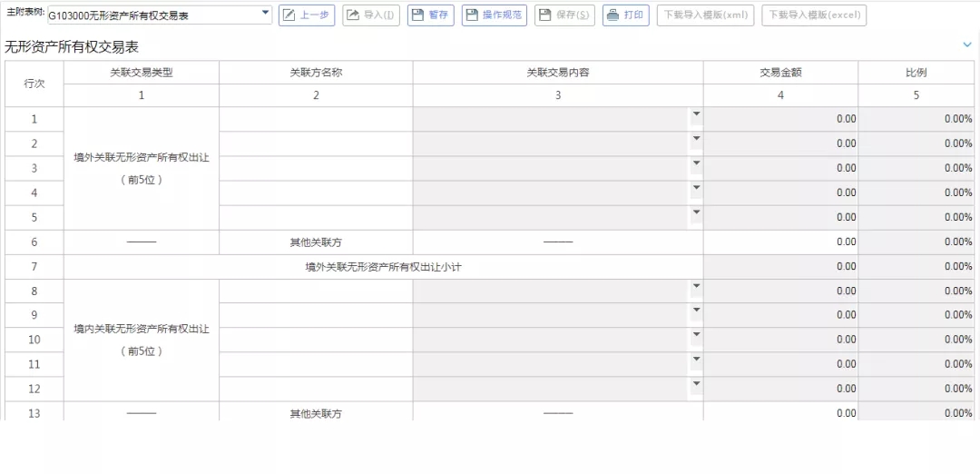The width and height of the screenshot is (980, 474).
Task: Click row 1 关联方名称 input field
Action: click(x=316, y=119)
